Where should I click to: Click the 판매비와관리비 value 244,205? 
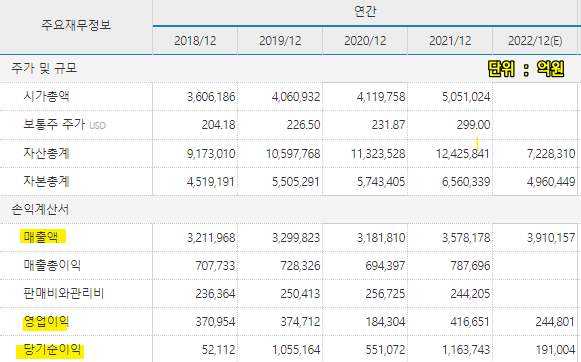coord(470,294)
